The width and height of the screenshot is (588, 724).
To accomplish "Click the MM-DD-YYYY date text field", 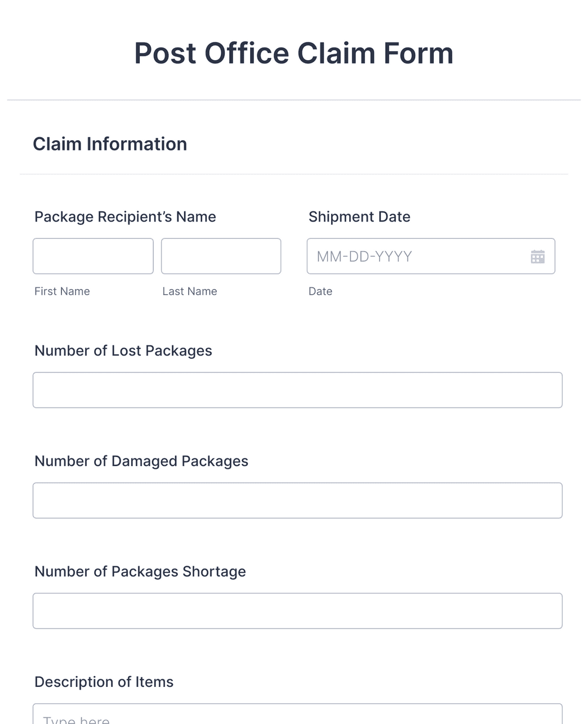I will 417,256.
